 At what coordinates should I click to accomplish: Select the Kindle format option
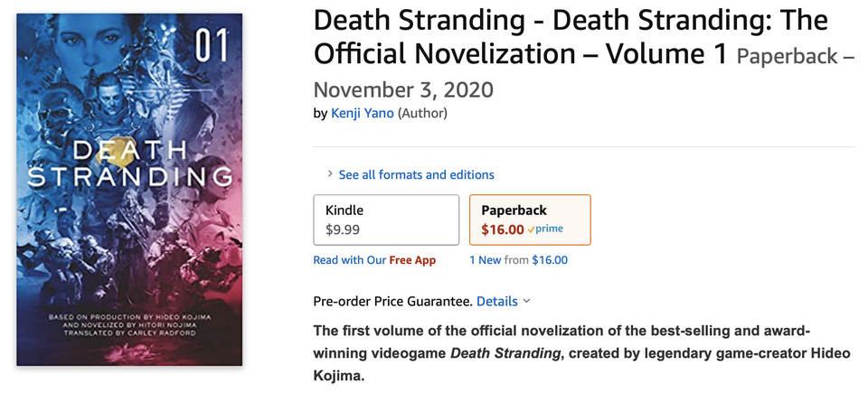pyautogui.click(x=386, y=220)
